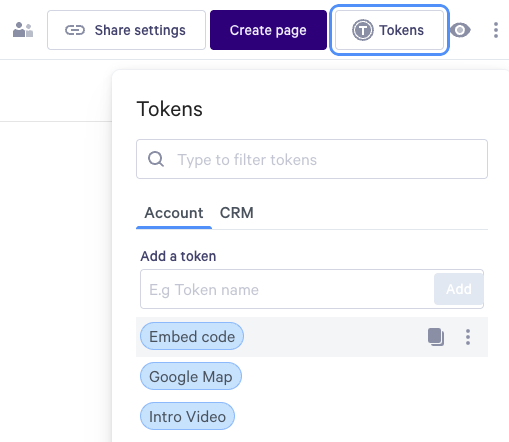Click the circled T token icon
Image resolution: width=509 pixels, height=442 pixels.
click(x=363, y=30)
